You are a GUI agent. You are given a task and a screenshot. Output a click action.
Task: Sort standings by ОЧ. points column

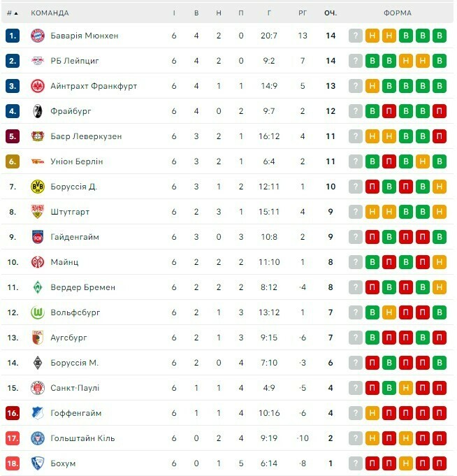331,13
